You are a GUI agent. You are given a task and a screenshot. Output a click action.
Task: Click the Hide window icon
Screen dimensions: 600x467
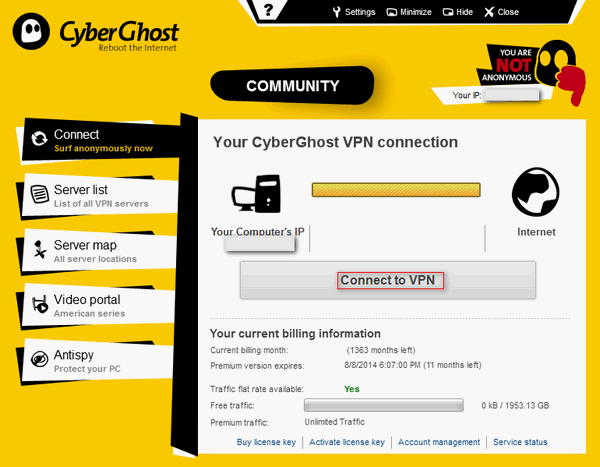coord(448,12)
